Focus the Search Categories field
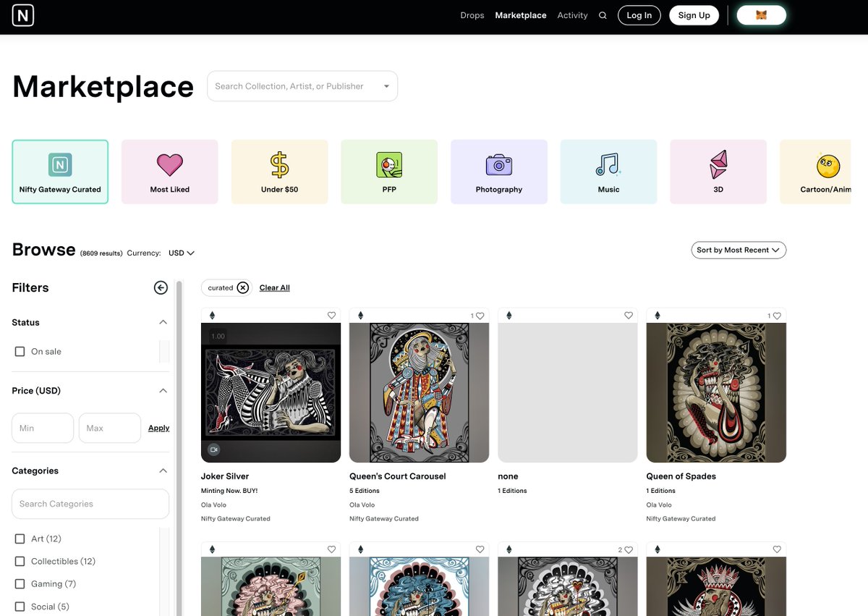This screenshot has height=616, width=868. (90, 504)
